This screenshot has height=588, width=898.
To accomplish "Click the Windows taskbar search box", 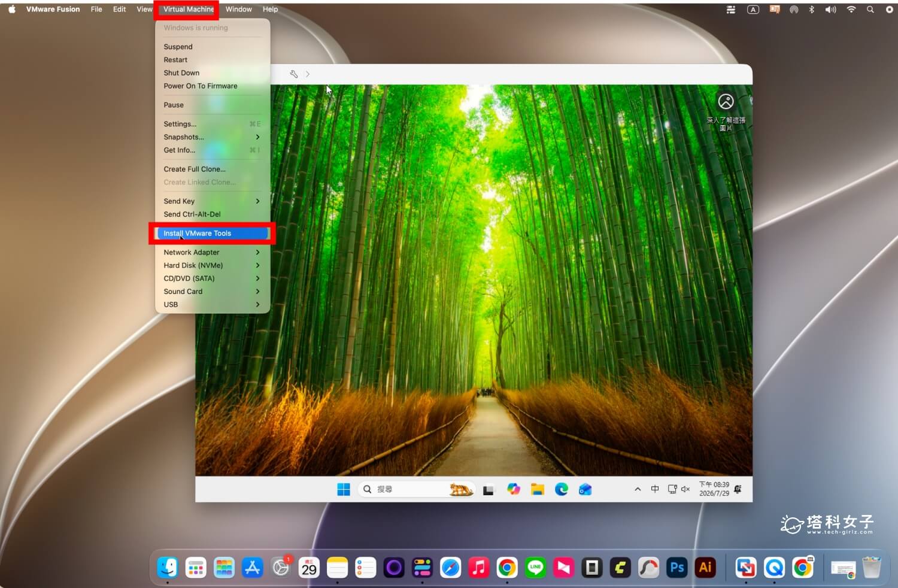I will pos(417,489).
